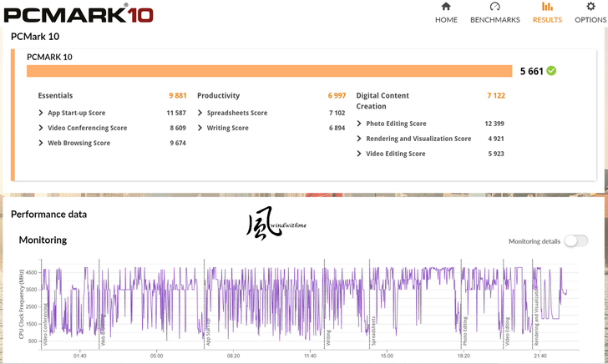Screen dimensions: 608x364
Task: Select the RESULTS tab label
Action: click(x=547, y=20)
